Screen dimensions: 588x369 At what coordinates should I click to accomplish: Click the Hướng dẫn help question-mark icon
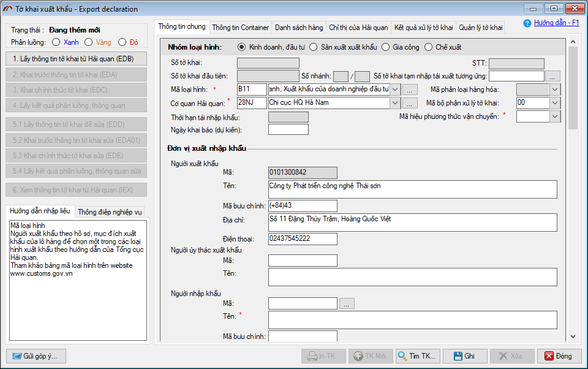(528, 24)
